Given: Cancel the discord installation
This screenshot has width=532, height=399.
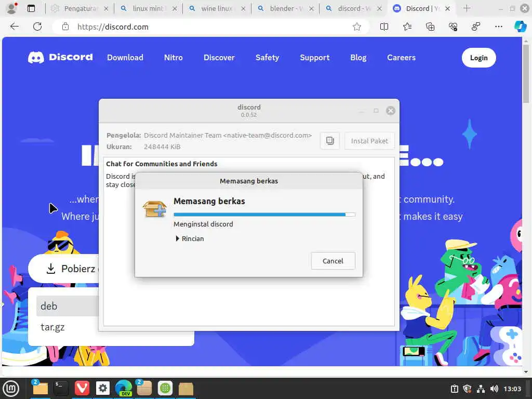Looking at the screenshot, I should pos(333,261).
